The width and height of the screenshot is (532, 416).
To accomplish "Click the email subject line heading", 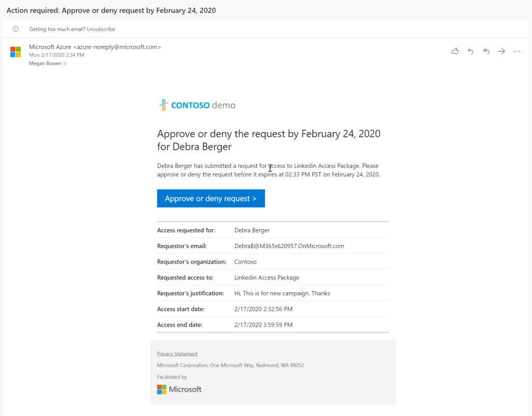I will click(x=111, y=10).
